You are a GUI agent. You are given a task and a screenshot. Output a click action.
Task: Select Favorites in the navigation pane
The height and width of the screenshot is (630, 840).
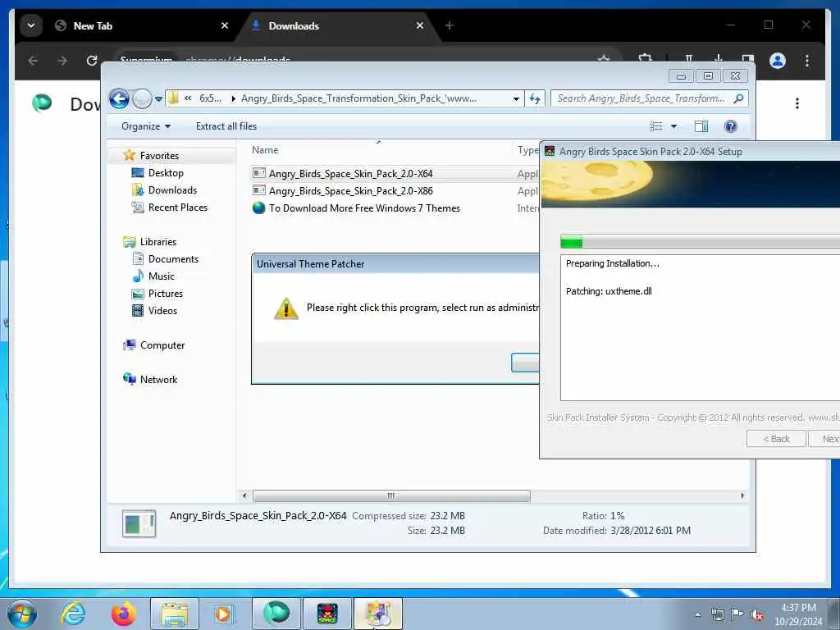pyautogui.click(x=159, y=155)
